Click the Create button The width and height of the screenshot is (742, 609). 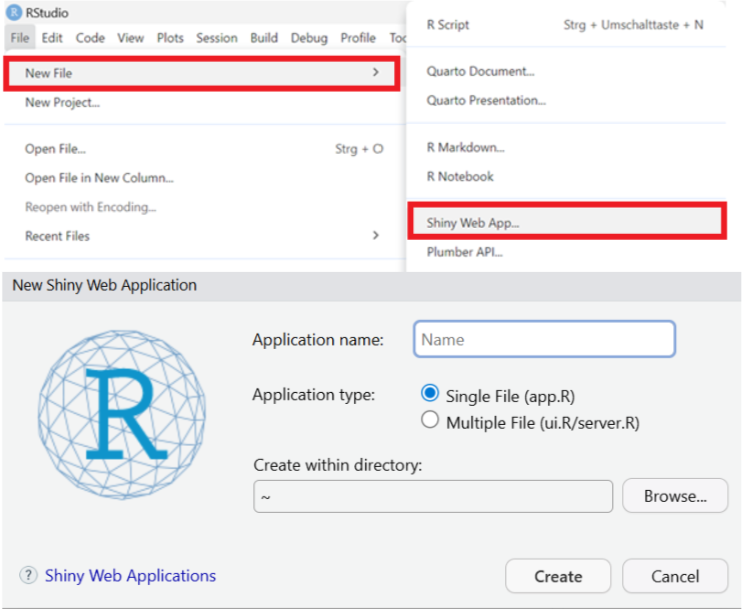[558, 576]
